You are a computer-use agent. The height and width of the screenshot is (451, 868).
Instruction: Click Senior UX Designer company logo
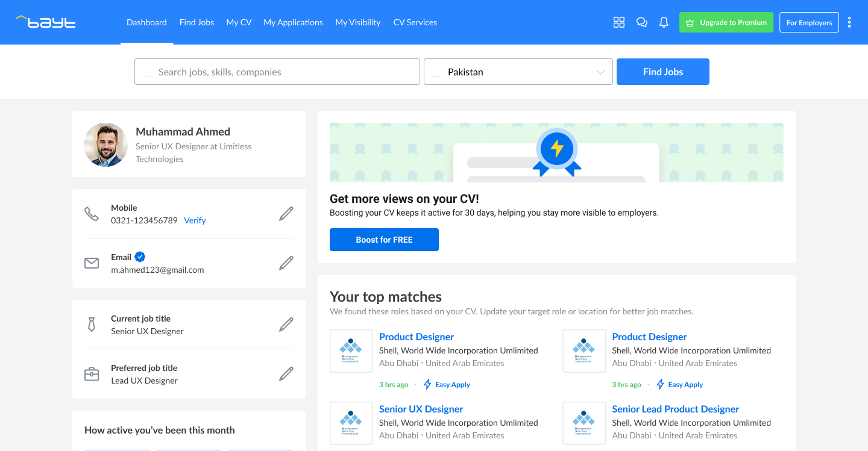click(x=351, y=423)
